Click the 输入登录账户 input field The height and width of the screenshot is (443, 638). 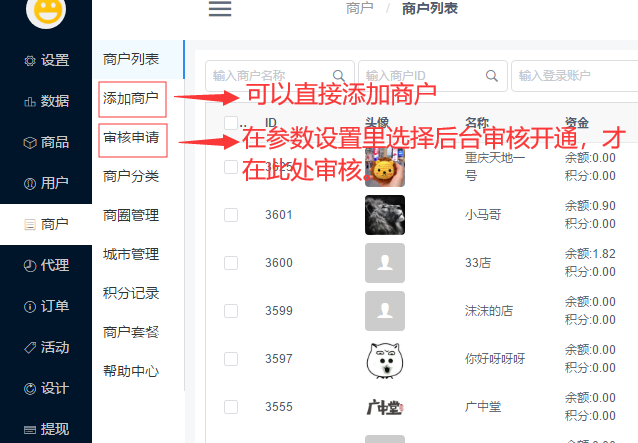point(575,76)
